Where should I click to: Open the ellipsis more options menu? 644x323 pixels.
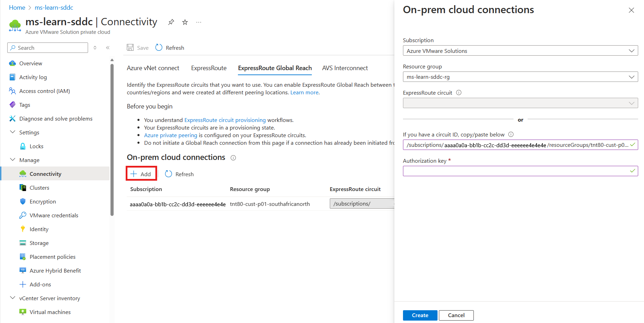click(199, 22)
